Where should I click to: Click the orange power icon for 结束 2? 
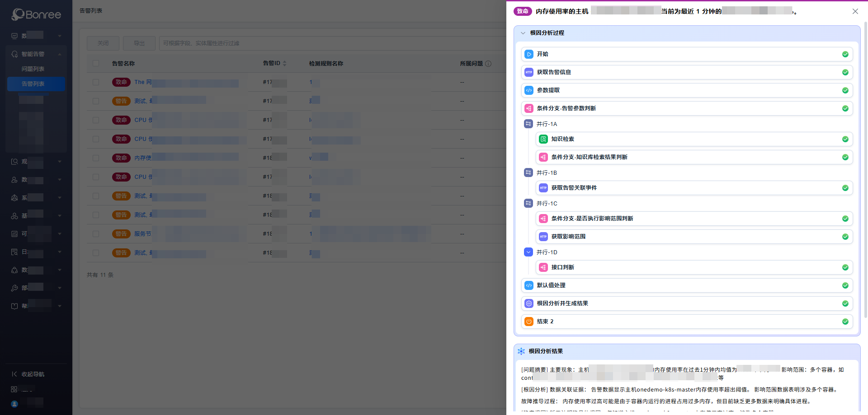pos(528,322)
